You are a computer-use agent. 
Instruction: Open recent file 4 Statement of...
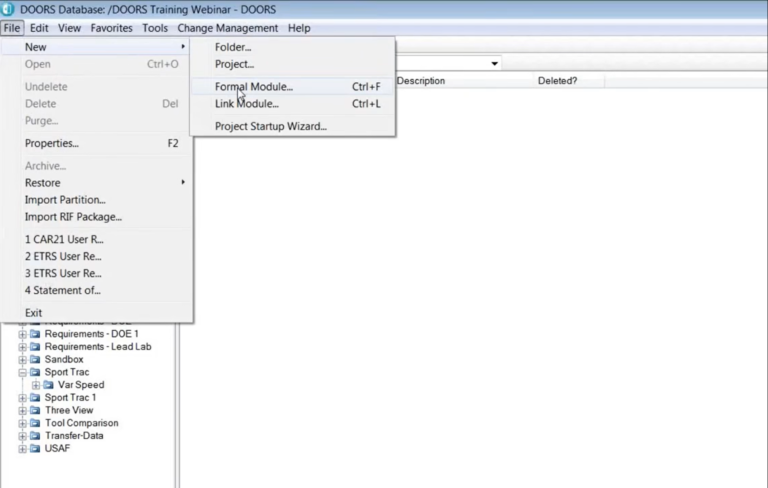pos(96,291)
